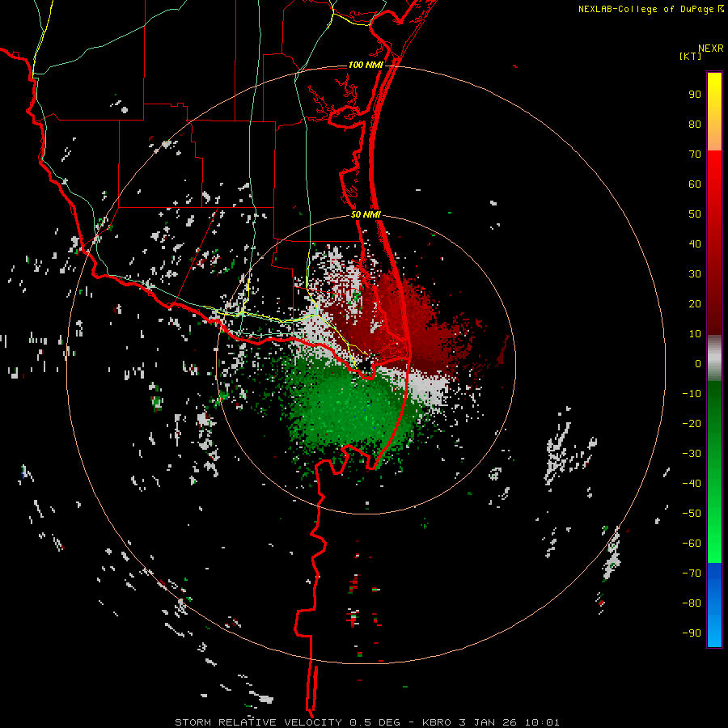This screenshot has width=728, height=728.
Task: Click the 60 value on velocity scale
Action: (695, 184)
